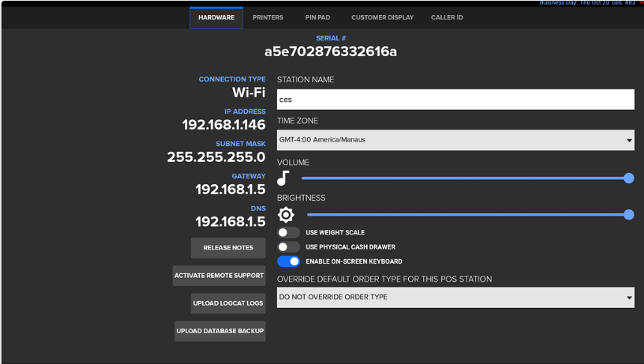Click the volume slider handle
The image size is (644, 364).
(629, 178)
